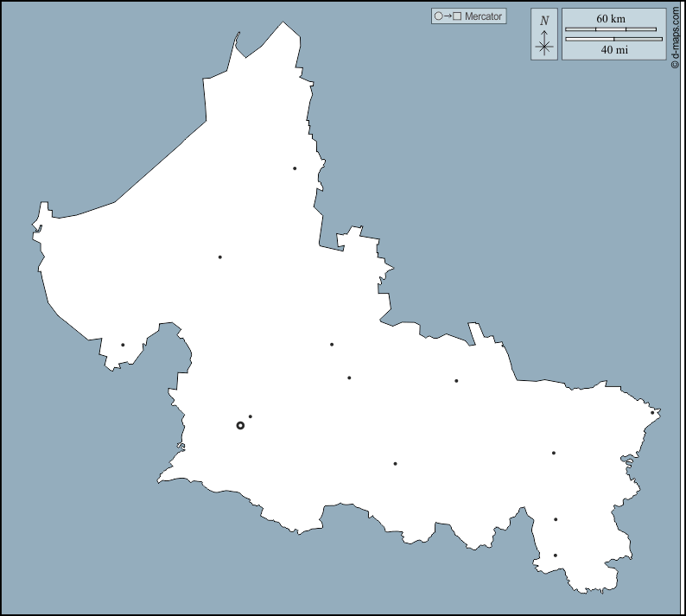Click the southernmost city dot on the map
686x616 pixels.
coord(556,556)
